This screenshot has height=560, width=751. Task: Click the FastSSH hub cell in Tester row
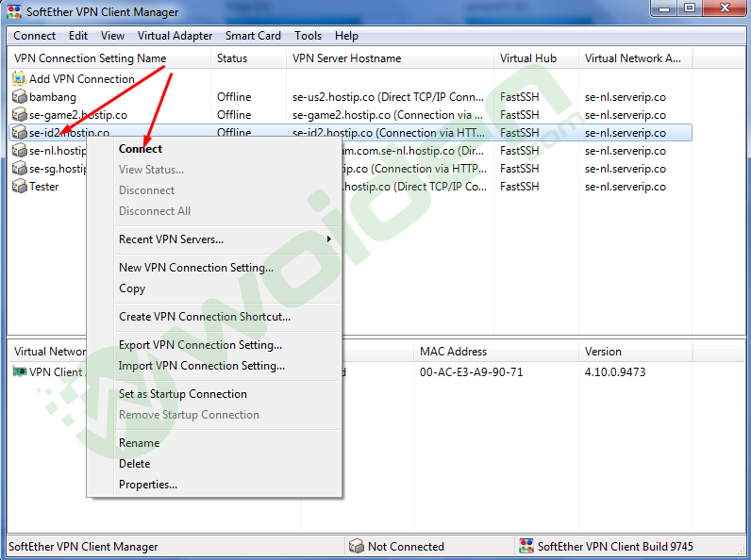click(519, 186)
